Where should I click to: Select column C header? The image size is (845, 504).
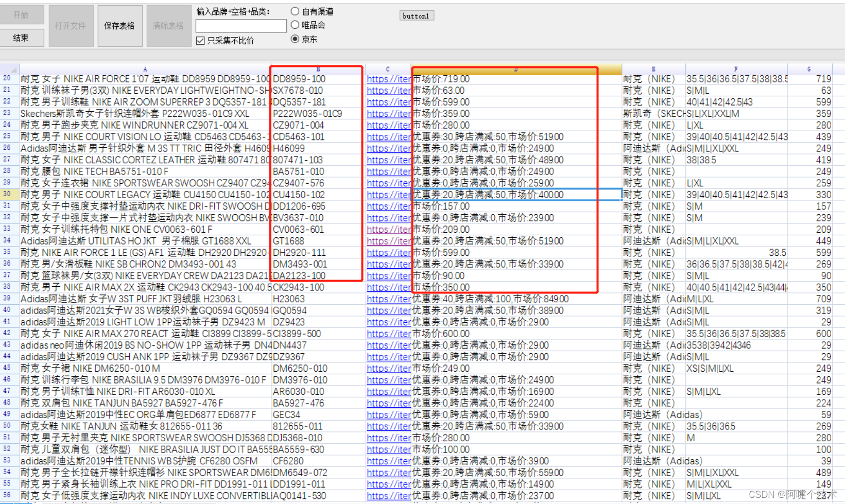(x=388, y=69)
